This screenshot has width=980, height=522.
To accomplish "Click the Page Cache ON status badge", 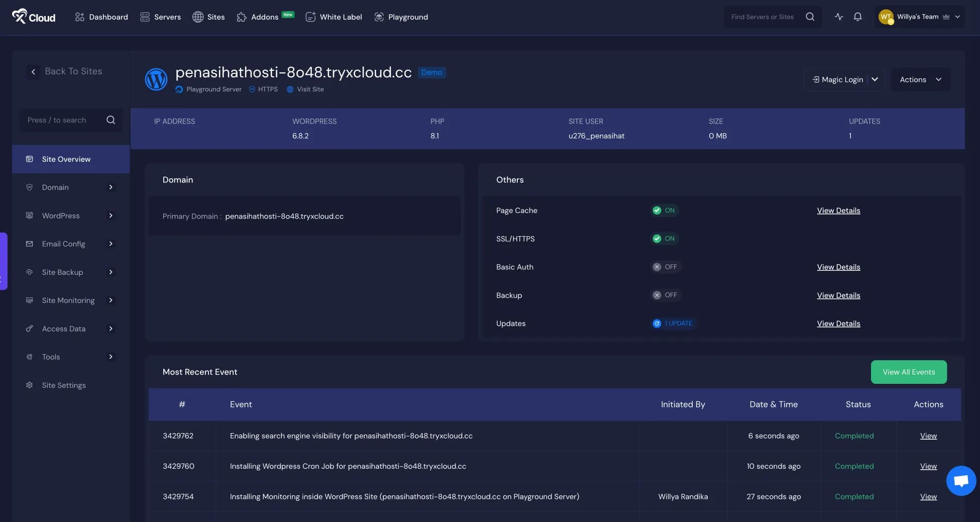I will 664,211.
